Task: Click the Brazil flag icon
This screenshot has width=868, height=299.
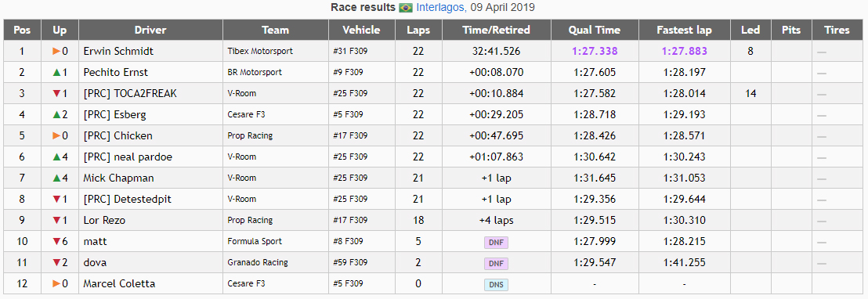Action: (x=406, y=8)
